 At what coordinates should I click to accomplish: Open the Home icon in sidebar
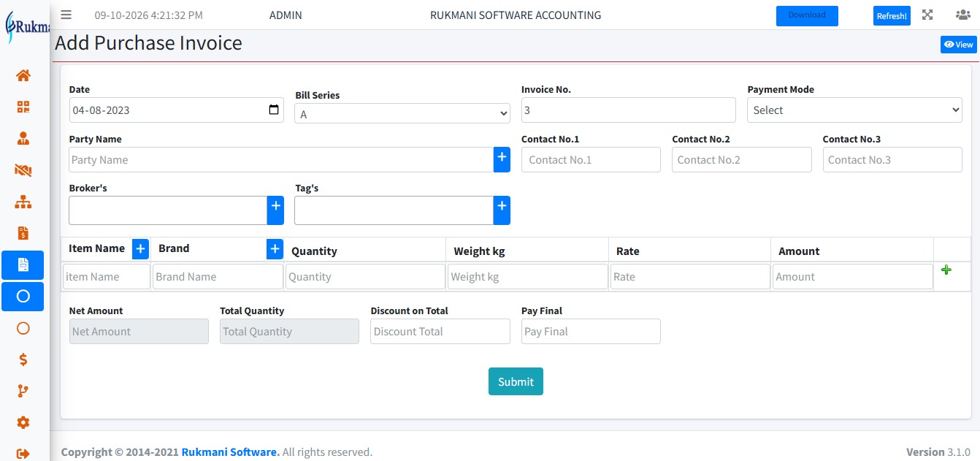click(23, 75)
